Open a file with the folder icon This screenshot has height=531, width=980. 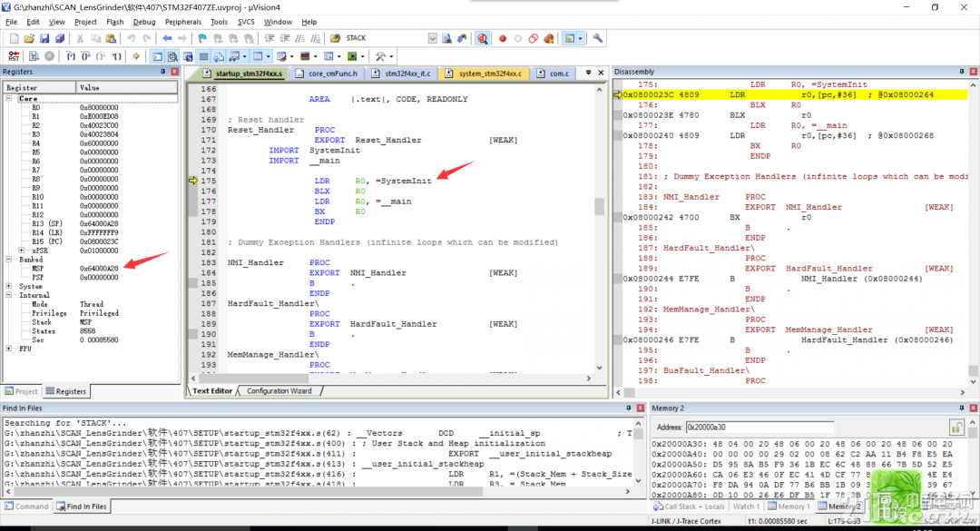coord(29,38)
